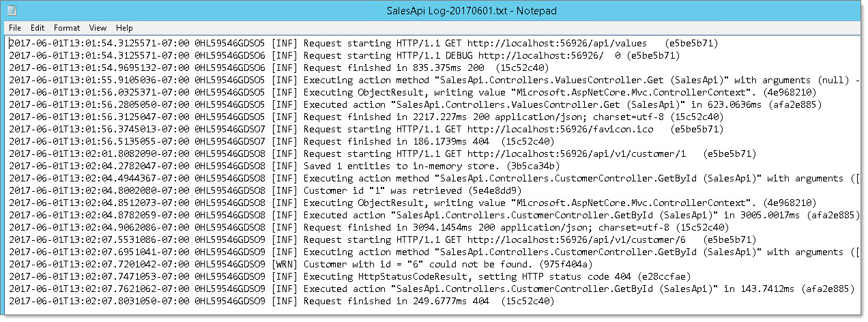Click the SalesApi Log-20170601.txt title bar
This screenshot has width=868, height=322.
(434, 11)
